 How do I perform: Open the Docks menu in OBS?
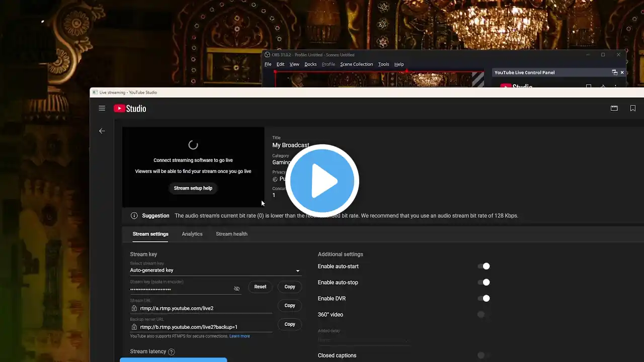click(x=310, y=64)
